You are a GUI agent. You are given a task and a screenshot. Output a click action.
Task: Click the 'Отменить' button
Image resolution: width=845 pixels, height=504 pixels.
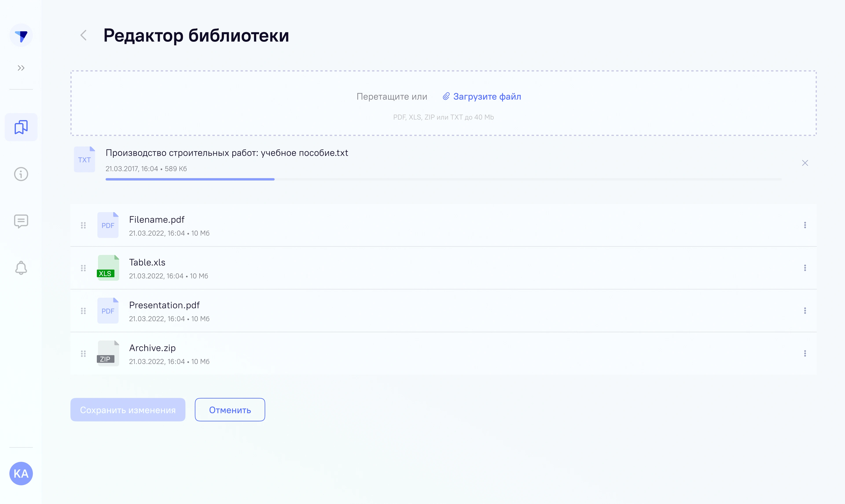[230, 410]
